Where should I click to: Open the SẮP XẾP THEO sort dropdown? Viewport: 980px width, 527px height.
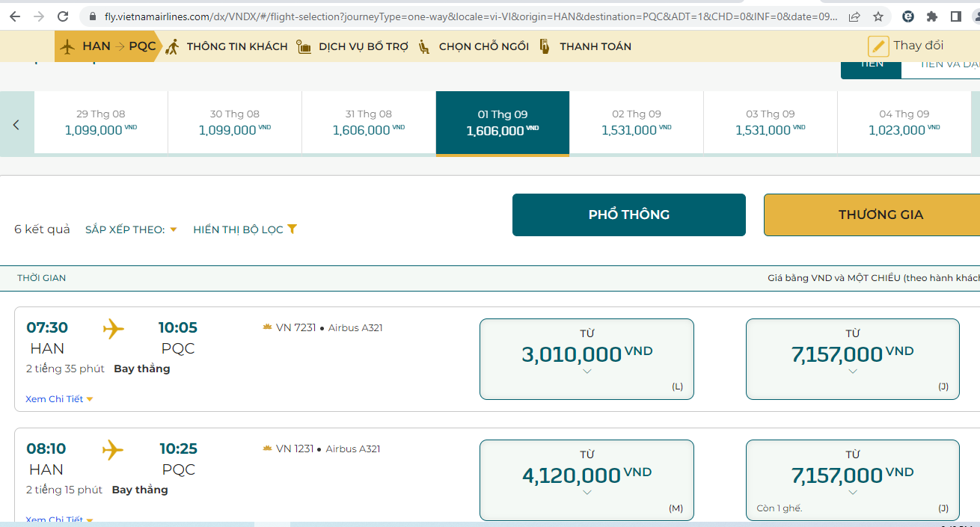click(131, 229)
